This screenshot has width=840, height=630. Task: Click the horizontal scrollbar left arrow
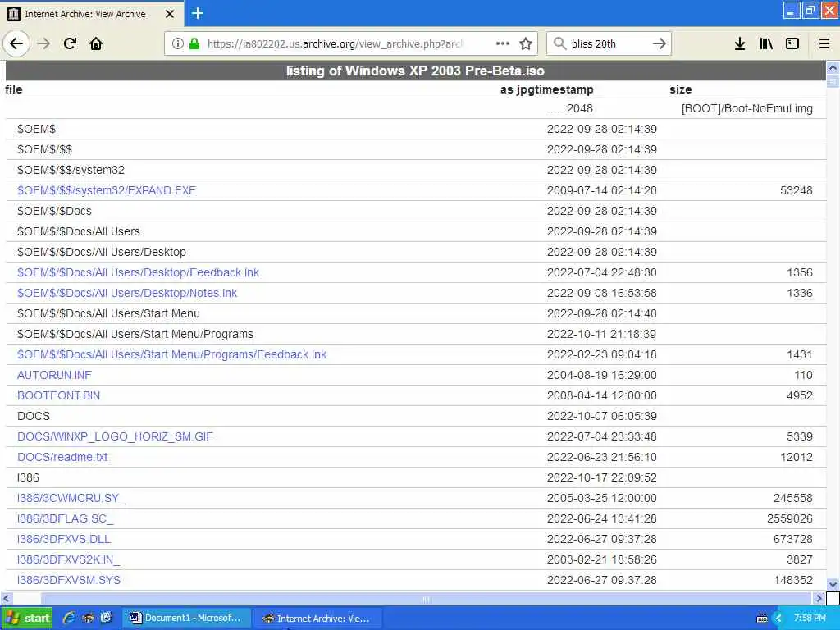pos(7,598)
